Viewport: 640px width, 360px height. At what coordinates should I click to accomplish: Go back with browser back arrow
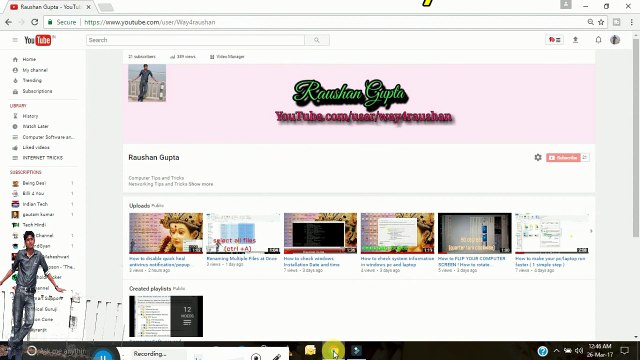pos(9,22)
